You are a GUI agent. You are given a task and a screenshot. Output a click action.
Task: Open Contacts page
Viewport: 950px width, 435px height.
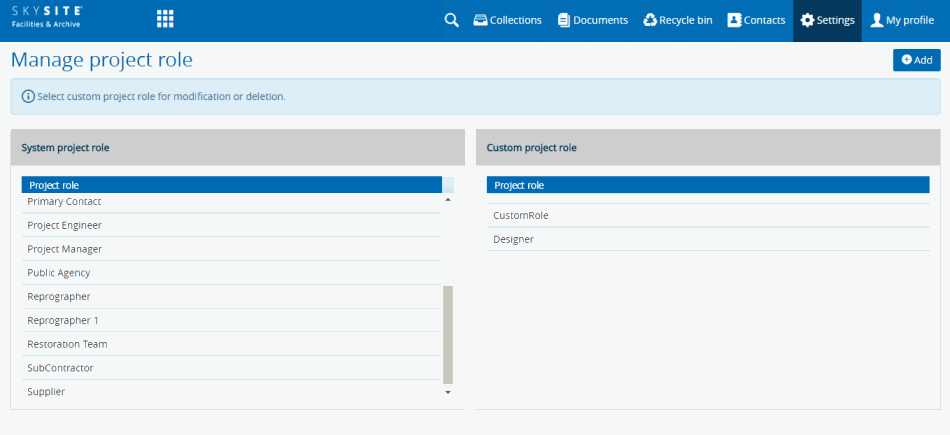tap(756, 20)
